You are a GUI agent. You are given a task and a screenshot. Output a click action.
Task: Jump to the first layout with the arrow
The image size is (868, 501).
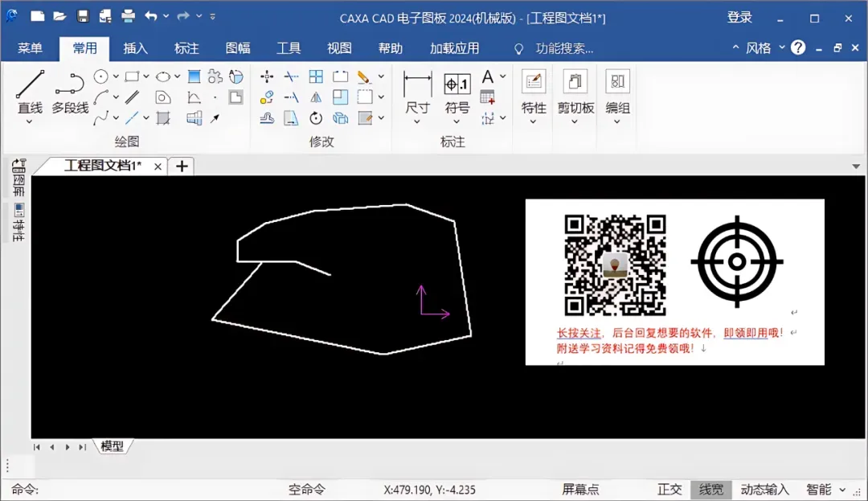coord(36,447)
